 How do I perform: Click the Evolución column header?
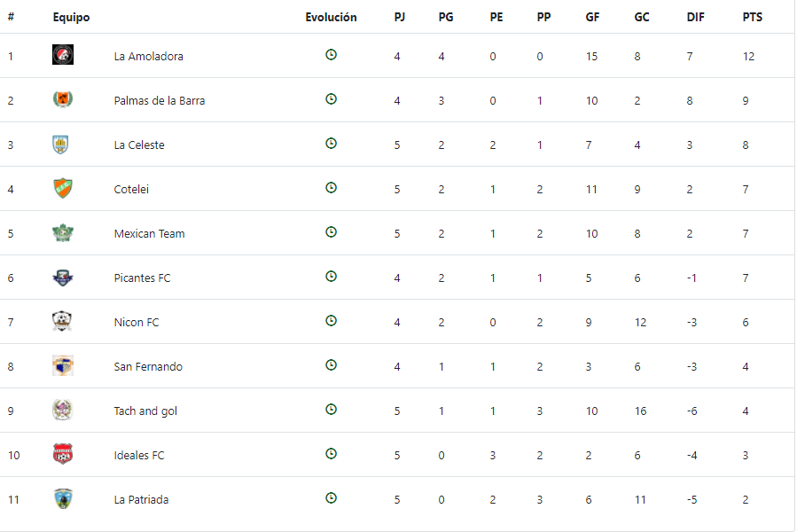331,17
